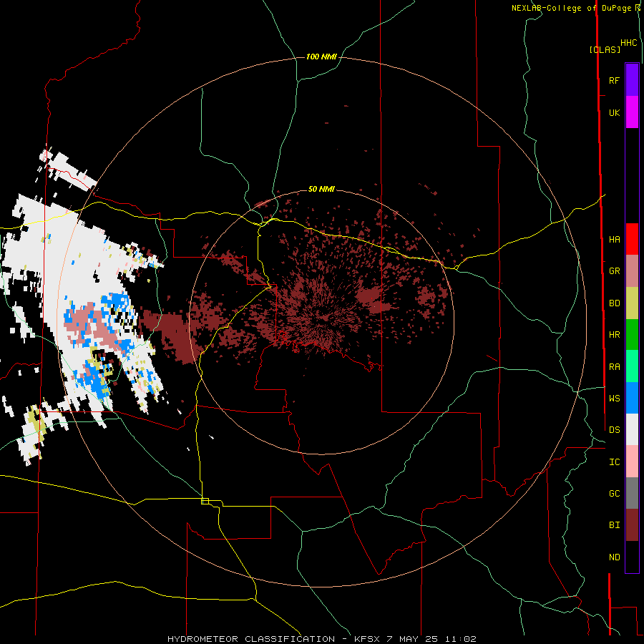Click the 7 MAY 25 date text

[413, 639]
